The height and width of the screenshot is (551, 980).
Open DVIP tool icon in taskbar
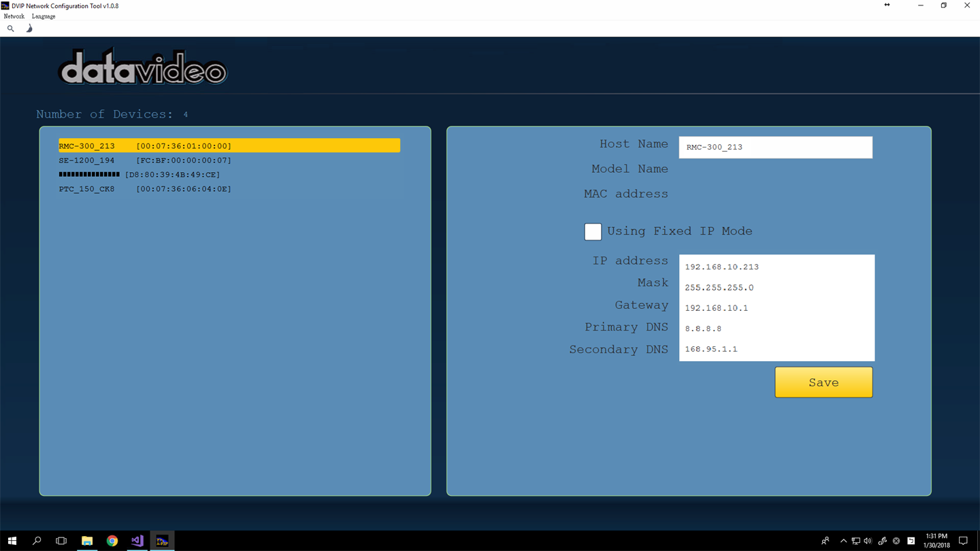[x=162, y=541]
